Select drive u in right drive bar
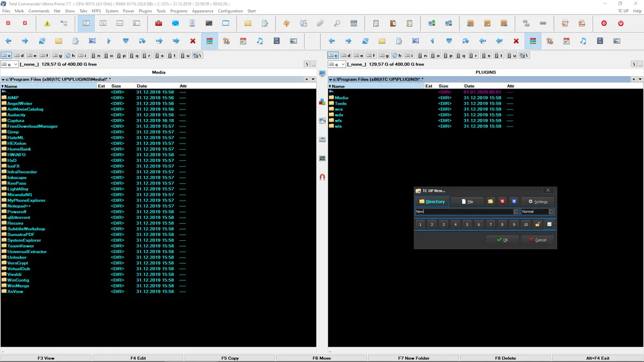Image resolution: width=644 pixels, height=362 pixels. [512, 55]
